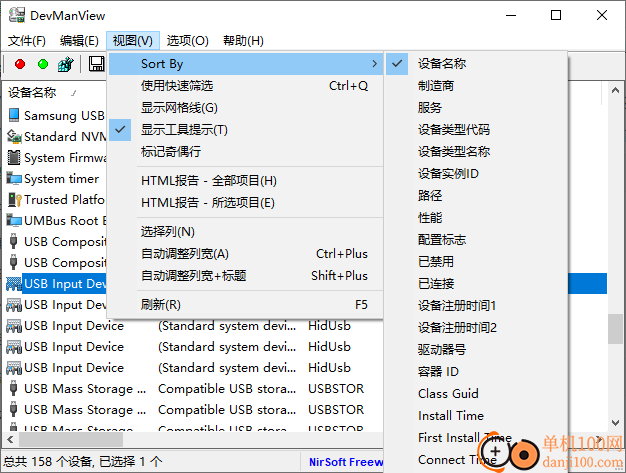
Task: Click the vertical scrollbar thumb
Action: tap(615, 329)
